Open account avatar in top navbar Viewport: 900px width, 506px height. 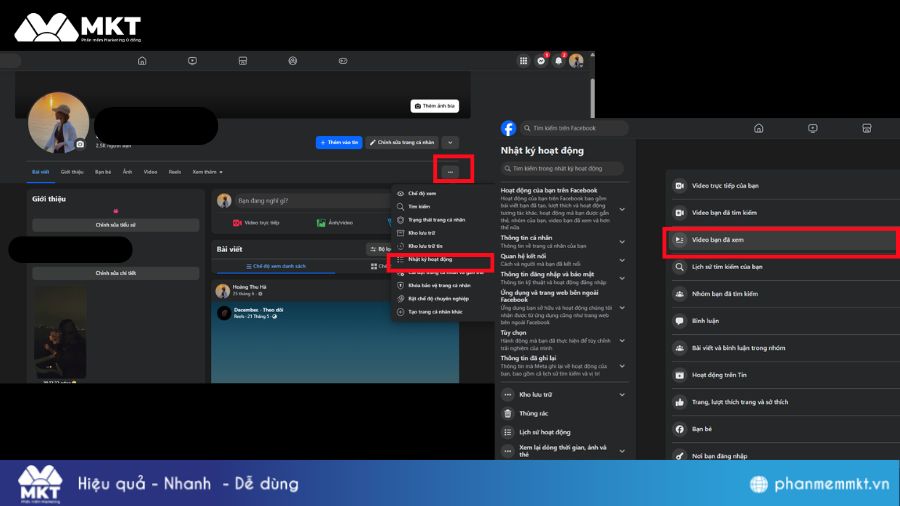click(576, 61)
